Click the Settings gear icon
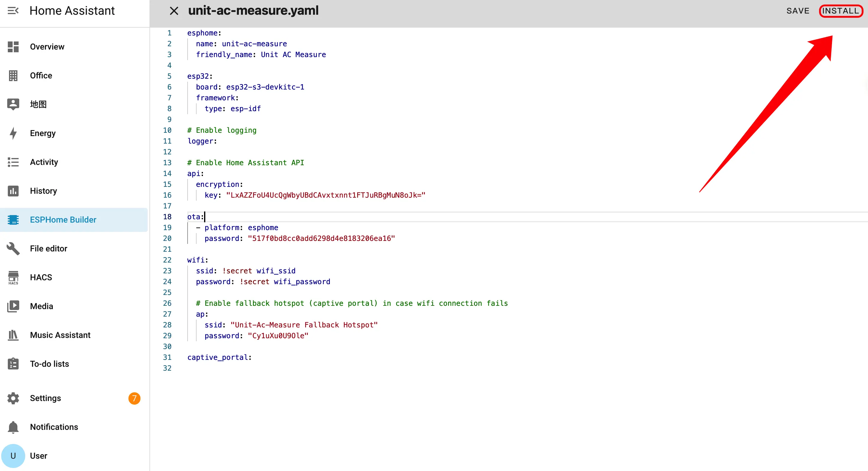 13,398
